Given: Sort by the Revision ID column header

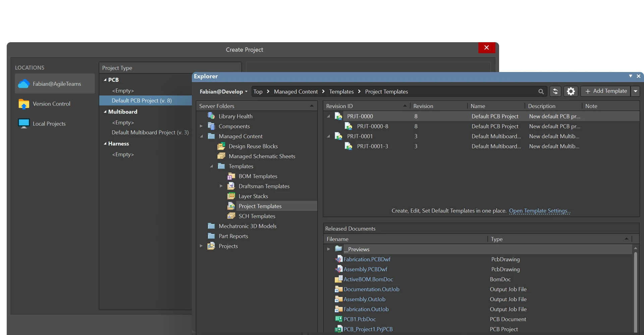Looking at the screenshot, I should (367, 106).
